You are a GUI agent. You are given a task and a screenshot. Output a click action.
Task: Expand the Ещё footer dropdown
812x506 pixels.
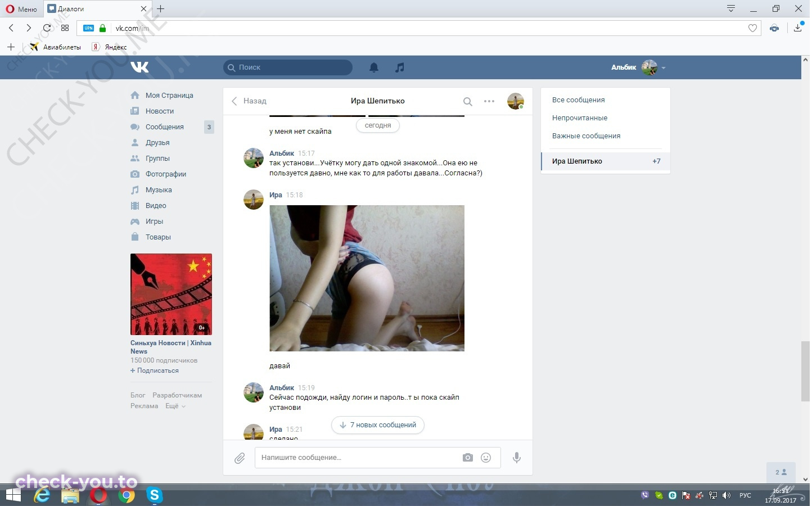pos(175,406)
